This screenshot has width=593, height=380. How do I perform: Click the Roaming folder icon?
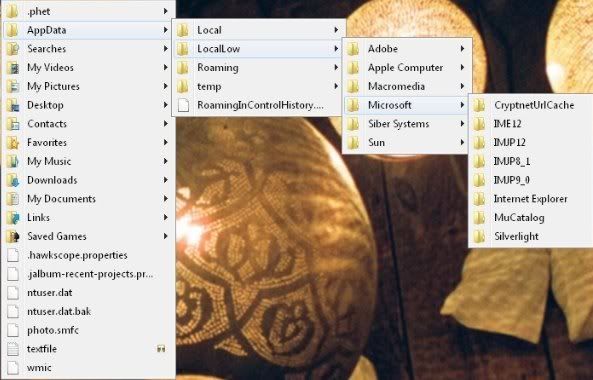pyautogui.click(x=183, y=68)
